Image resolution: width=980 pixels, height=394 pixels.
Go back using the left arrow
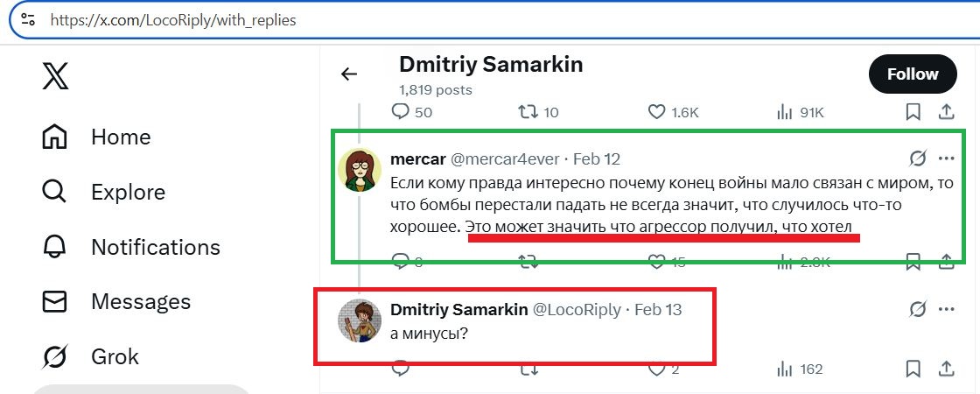(349, 74)
